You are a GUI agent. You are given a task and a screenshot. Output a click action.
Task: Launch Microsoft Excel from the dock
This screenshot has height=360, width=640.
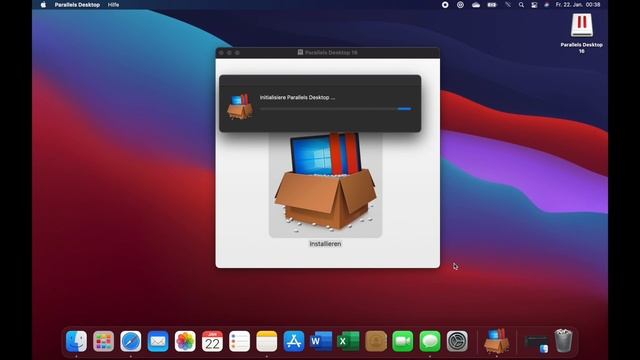click(348, 341)
